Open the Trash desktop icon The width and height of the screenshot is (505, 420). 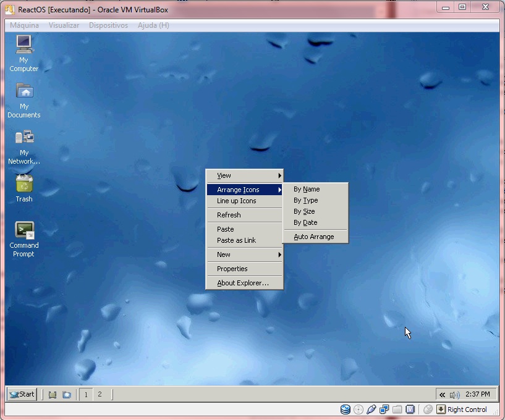point(24,188)
